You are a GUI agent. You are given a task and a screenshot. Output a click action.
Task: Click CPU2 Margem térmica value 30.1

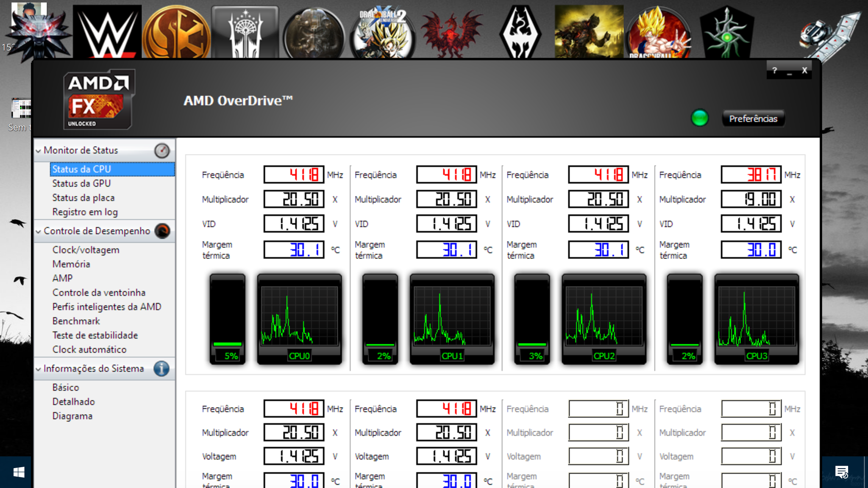pyautogui.click(x=598, y=250)
